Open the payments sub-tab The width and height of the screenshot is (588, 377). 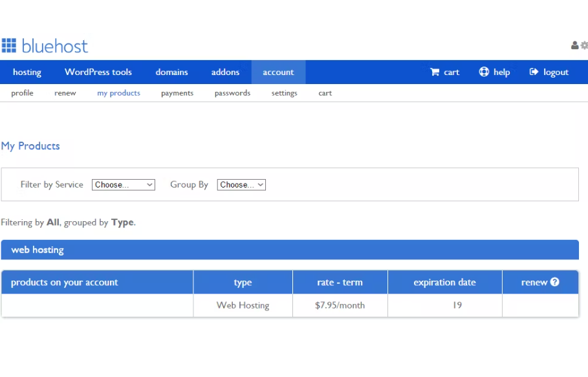pos(177,93)
